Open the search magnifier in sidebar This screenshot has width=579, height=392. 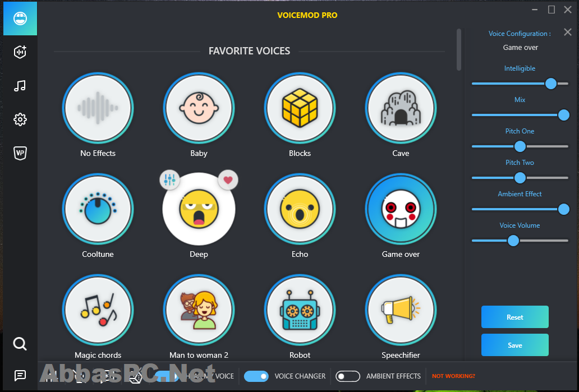coord(20,344)
